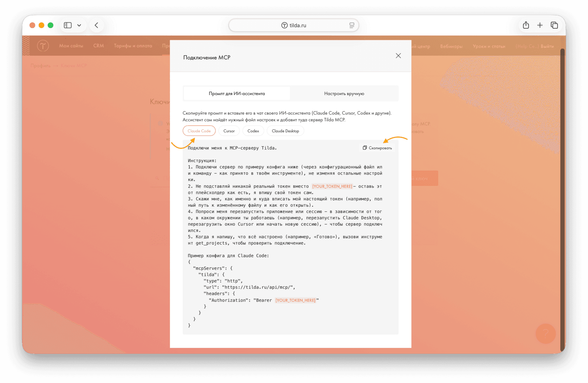Click the Tilda logo in header
Image resolution: width=588 pixels, height=383 pixels.
pos(43,46)
